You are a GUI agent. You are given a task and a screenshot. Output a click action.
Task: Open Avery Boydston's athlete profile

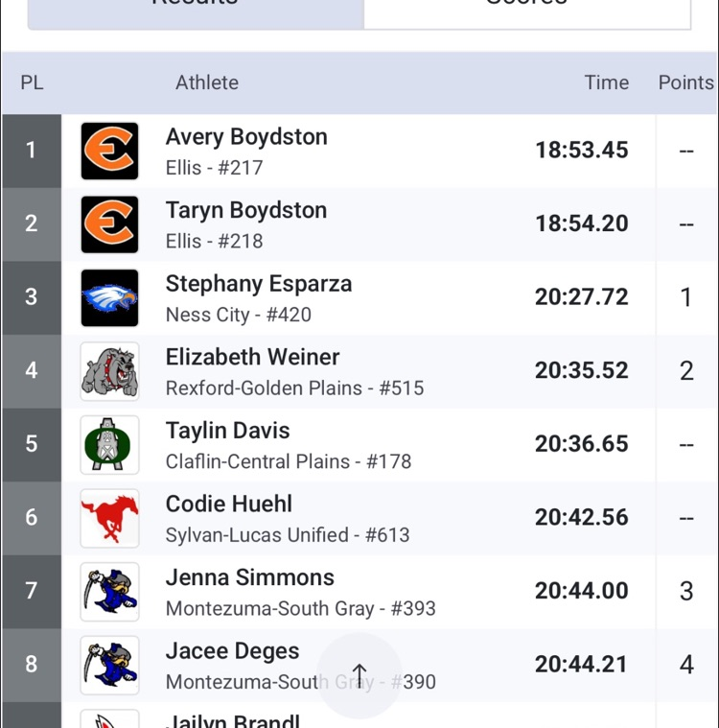pyautogui.click(x=246, y=137)
